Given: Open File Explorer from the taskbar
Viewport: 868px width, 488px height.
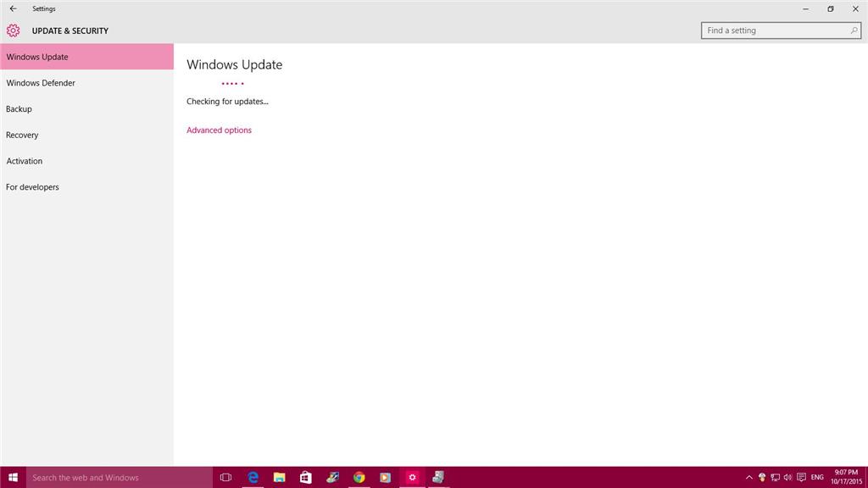Looking at the screenshot, I should point(279,477).
